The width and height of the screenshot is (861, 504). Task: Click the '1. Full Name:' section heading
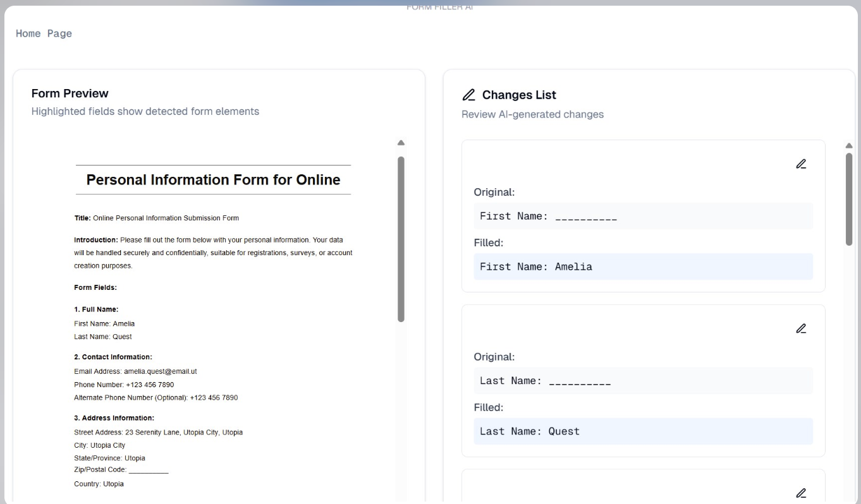[96, 309]
